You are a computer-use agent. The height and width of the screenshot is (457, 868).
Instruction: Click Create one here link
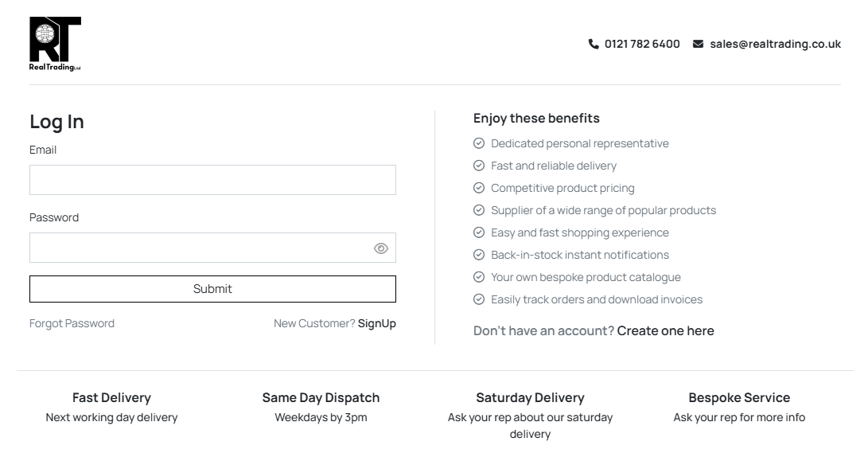tap(665, 330)
